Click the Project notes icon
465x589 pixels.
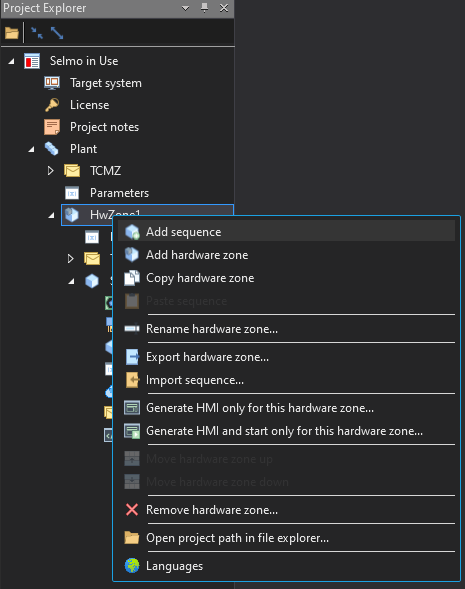[x=52, y=127]
